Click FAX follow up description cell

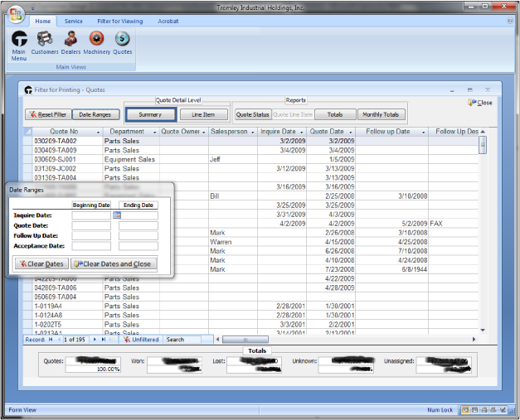click(453, 224)
